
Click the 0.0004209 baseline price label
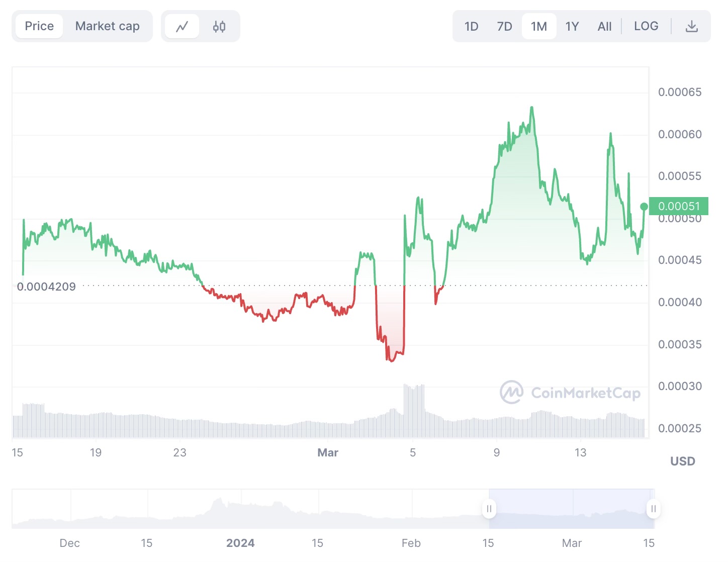[46, 287]
